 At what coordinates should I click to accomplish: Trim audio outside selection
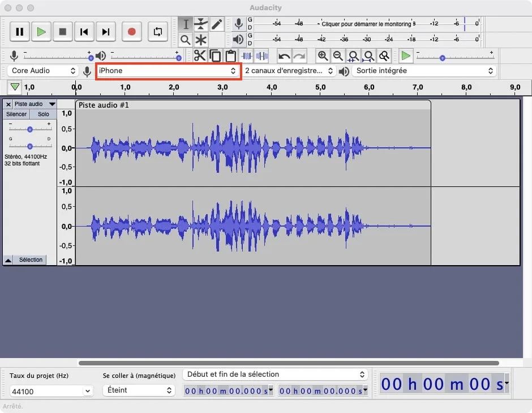tap(247, 56)
